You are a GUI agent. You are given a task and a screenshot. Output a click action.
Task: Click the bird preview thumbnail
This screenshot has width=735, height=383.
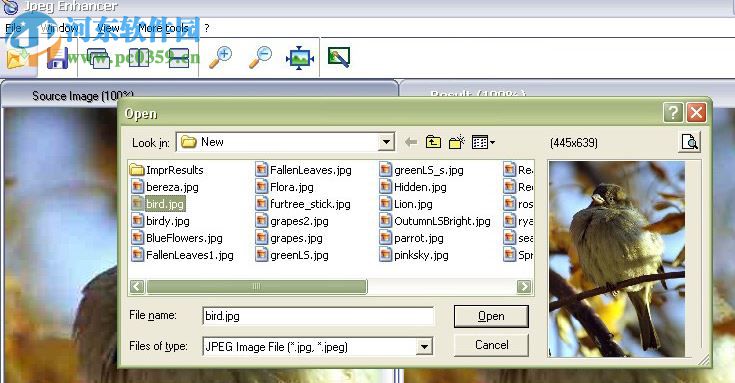click(617, 259)
